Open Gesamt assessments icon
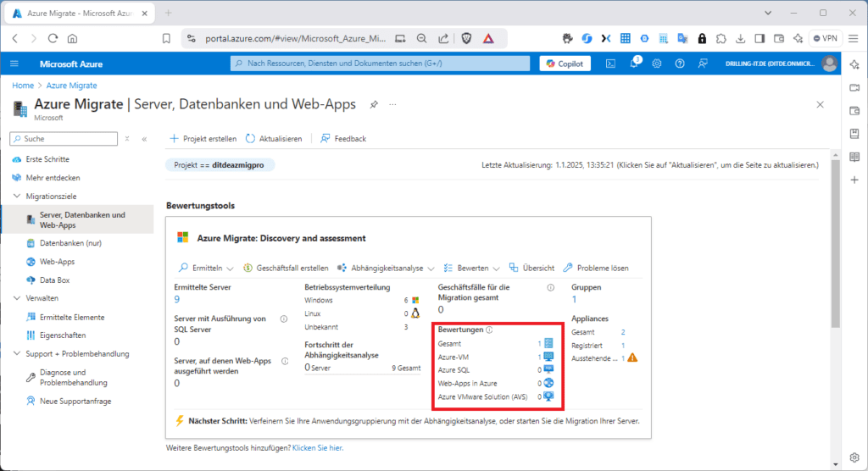868x471 pixels. click(x=548, y=344)
